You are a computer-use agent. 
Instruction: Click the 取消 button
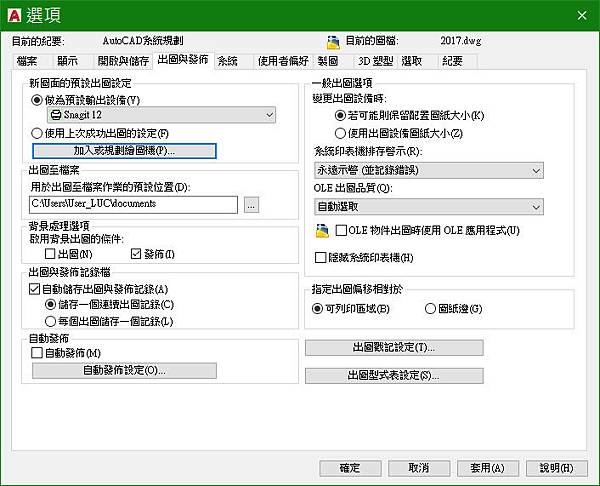(x=419, y=468)
